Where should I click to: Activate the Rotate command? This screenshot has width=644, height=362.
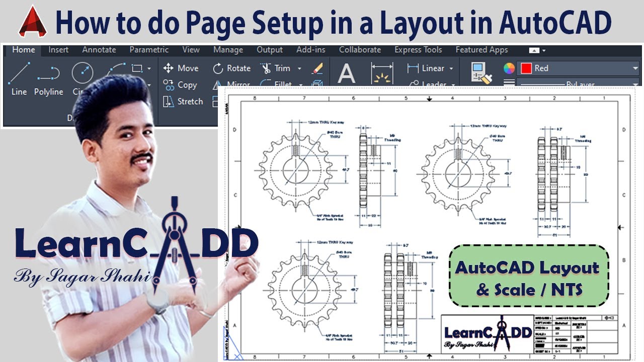click(231, 68)
